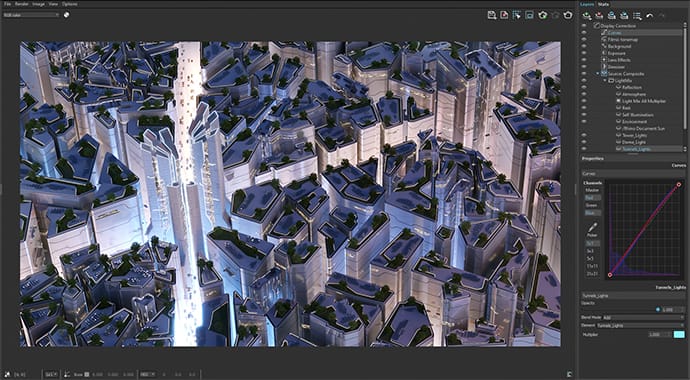Click the delete layer icon with red mark
This screenshot has height=380, width=690.
click(x=599, y=15)
